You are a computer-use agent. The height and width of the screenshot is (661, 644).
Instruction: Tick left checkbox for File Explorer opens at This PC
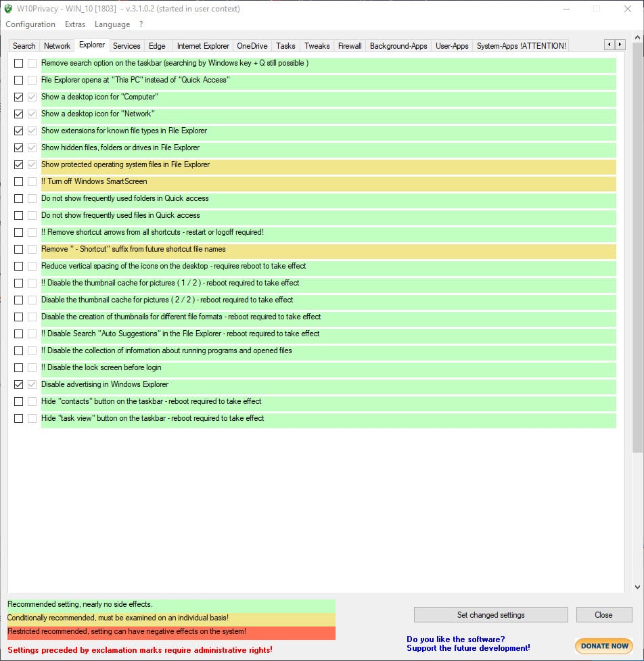click(x=18, y=80)
